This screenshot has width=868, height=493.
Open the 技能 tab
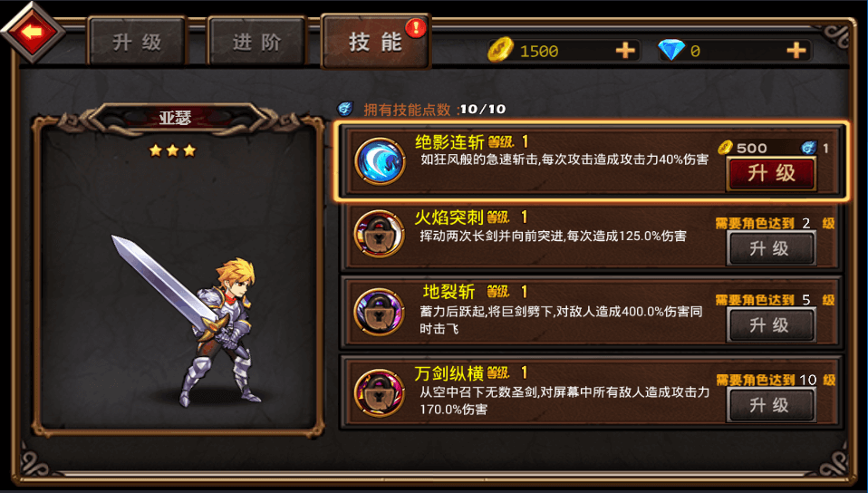pos(375,42)
